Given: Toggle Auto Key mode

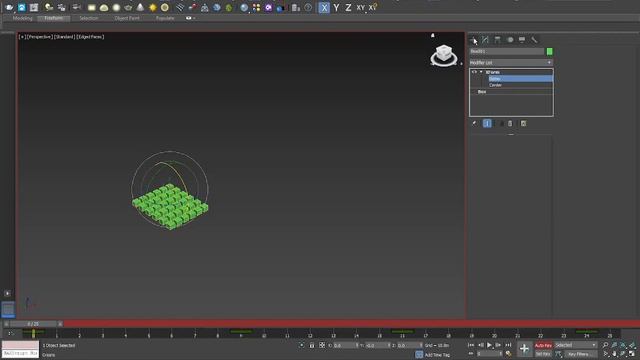Looking at the screenshot, I should click(x=543, y=345).
